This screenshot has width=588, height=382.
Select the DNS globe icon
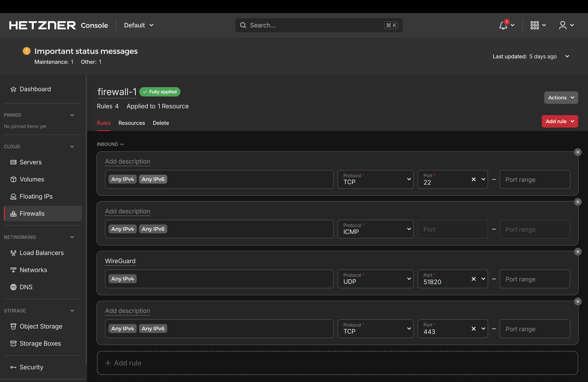click(x=14, y=287)
